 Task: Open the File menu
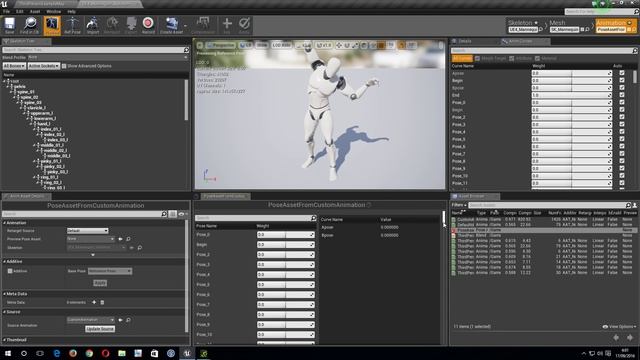7,11
